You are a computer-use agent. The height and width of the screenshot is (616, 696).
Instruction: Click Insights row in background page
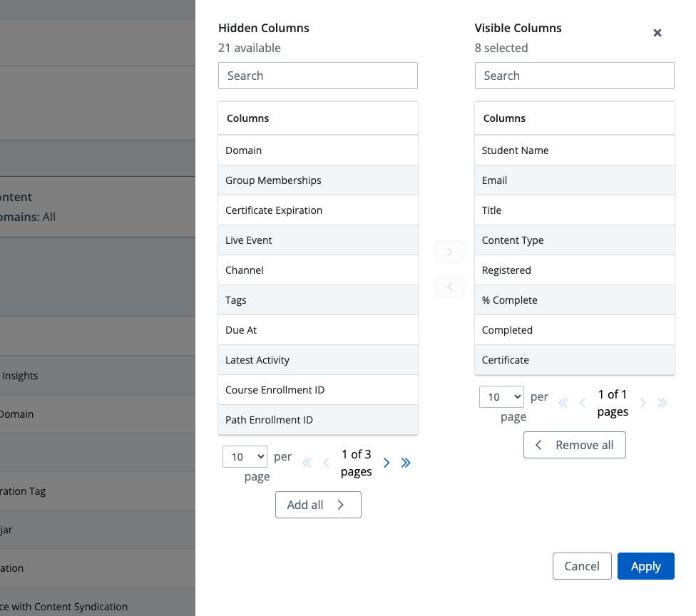98,376
